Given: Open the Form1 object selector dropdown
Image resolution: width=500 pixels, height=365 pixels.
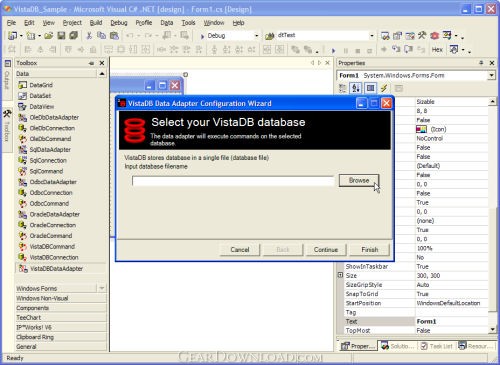Looking at the screenshot, I should [491, 76].
